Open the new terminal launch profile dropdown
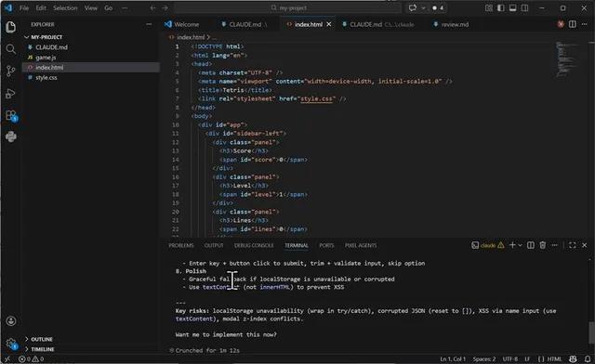 point(520,245)
